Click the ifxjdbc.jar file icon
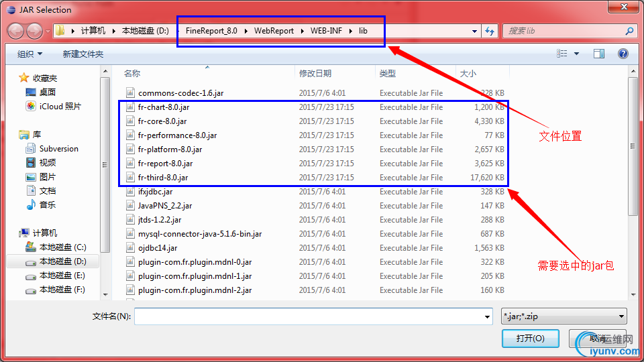This screenshot has height=362, width=644. pyautogui.click(x=130, y=192)
